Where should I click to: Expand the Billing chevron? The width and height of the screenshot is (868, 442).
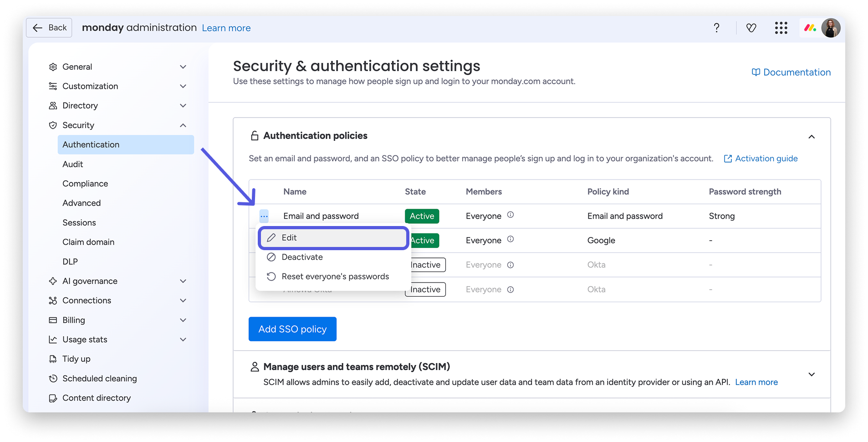pos(183,320)
